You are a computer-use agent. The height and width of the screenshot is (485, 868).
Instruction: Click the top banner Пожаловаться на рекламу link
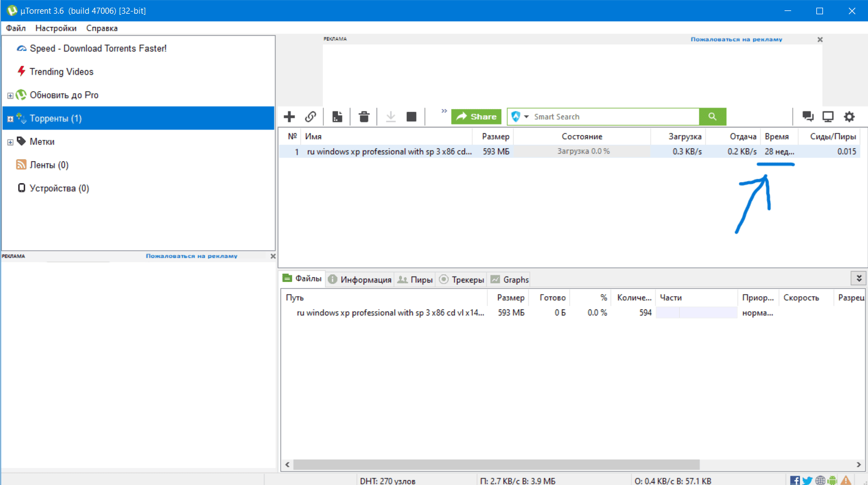coord(736,40)
